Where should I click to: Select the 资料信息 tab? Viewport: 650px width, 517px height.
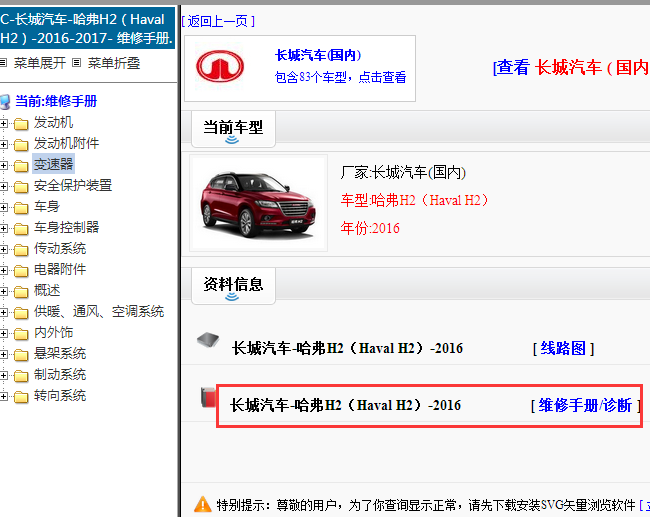point(233,285)
